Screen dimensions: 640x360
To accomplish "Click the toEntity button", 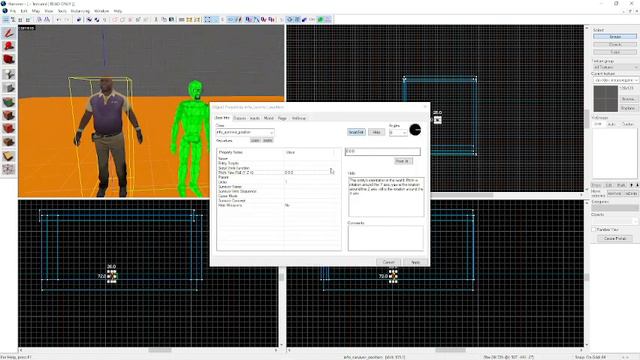I will point(631,193).
